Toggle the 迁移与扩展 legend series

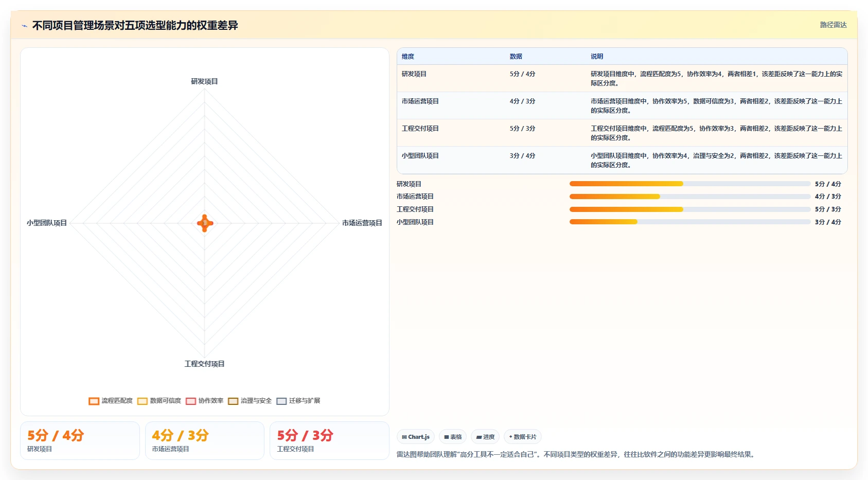tap(298, 401)
